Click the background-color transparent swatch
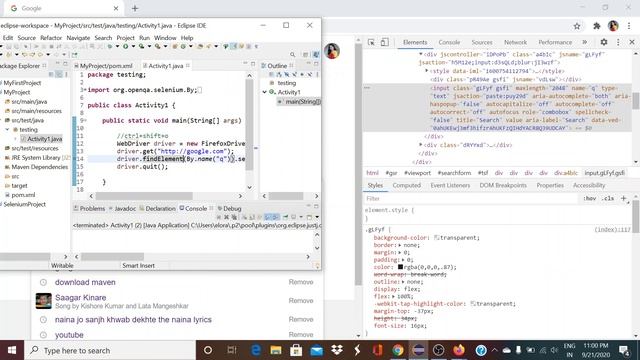640x360 pixels. tap(436, 238)
